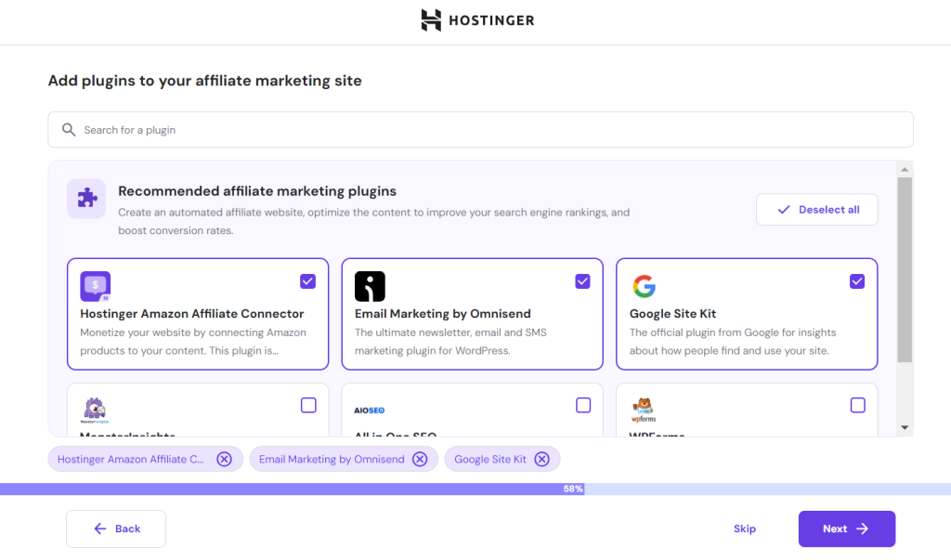Image resolution: width=951 pixels, height=560 pixels.
Task: Click the plugin list scrollbar down arrow
Action: [905, 427]
